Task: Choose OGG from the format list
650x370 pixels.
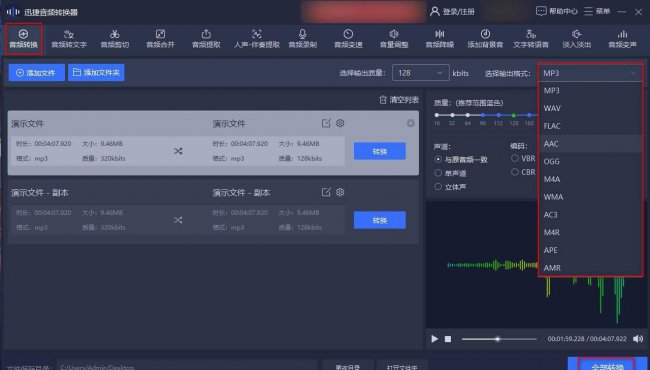Action: pyautogui.click(x=590, y=161)
